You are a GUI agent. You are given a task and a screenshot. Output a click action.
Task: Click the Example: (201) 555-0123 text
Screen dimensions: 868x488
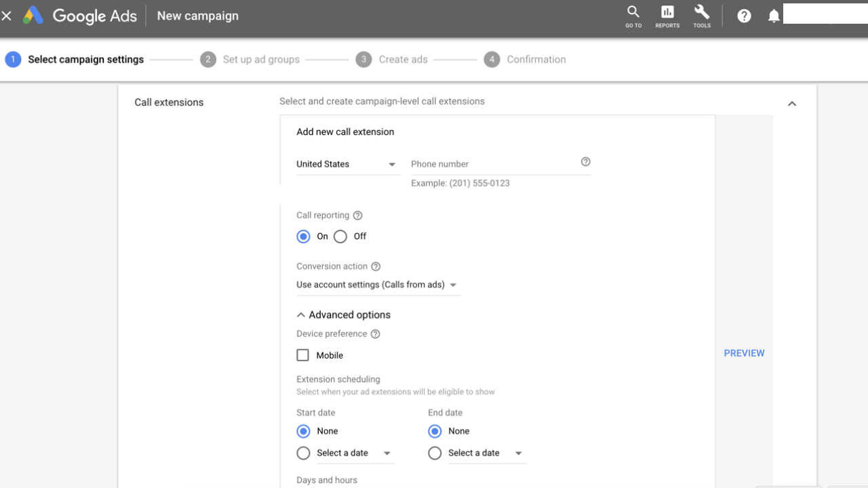(460, 183)
